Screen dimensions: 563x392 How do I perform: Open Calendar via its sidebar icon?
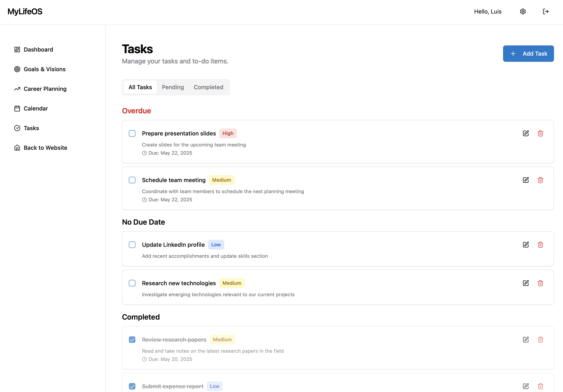pos(17,108)
